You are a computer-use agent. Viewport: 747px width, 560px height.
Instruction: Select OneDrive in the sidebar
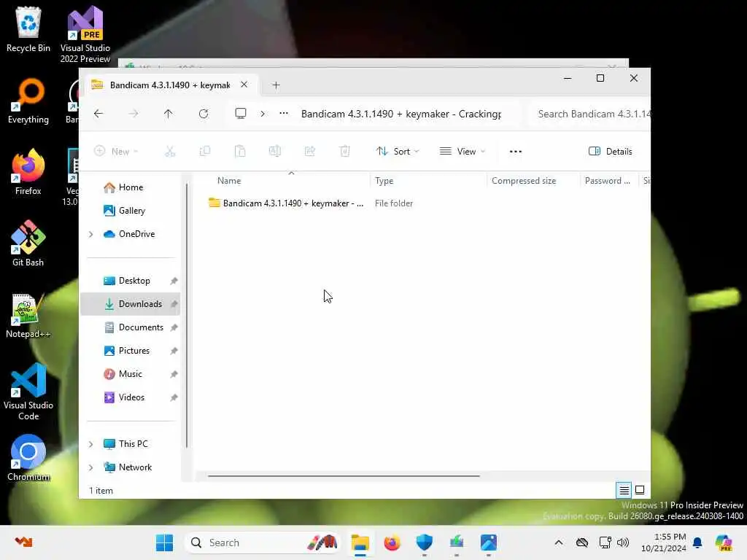[136, 234]
